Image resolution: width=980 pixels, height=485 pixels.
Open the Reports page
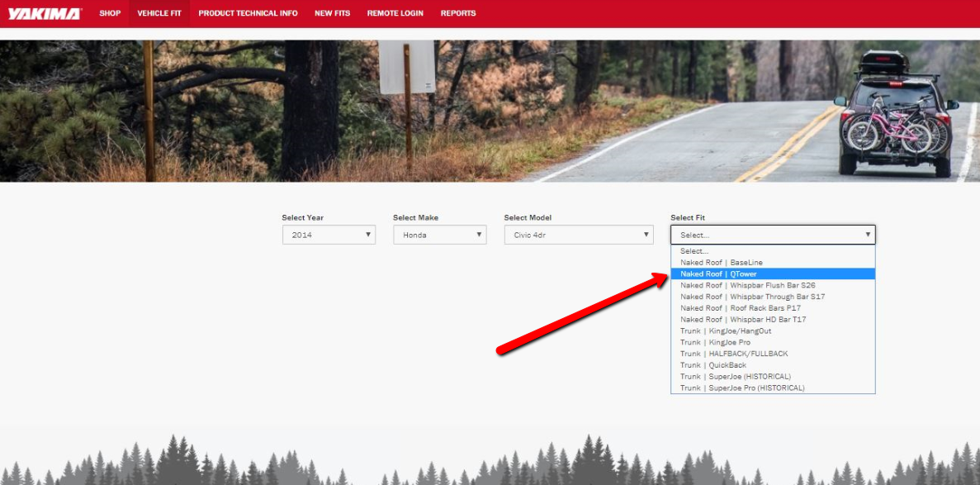click(x=458, y=13)
